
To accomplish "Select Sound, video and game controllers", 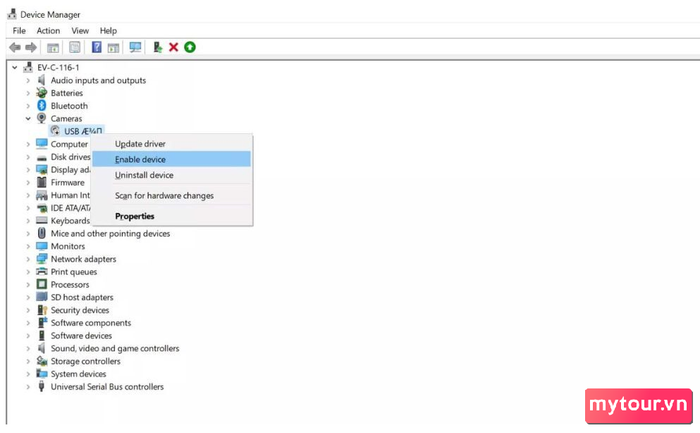I will coord(115,348).
